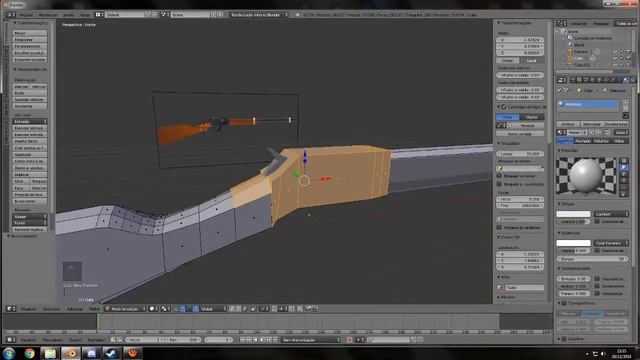Toggle the render border checkbox

499,227
